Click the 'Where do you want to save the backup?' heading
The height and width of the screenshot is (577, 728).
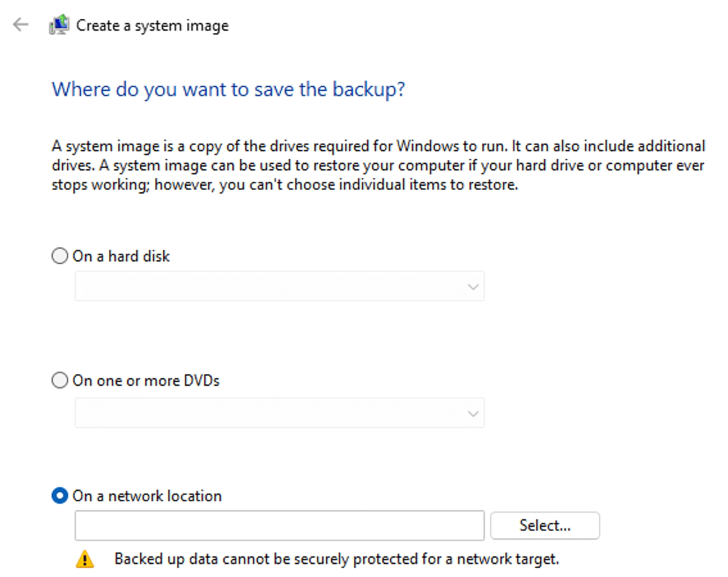(x=228, y=89)
